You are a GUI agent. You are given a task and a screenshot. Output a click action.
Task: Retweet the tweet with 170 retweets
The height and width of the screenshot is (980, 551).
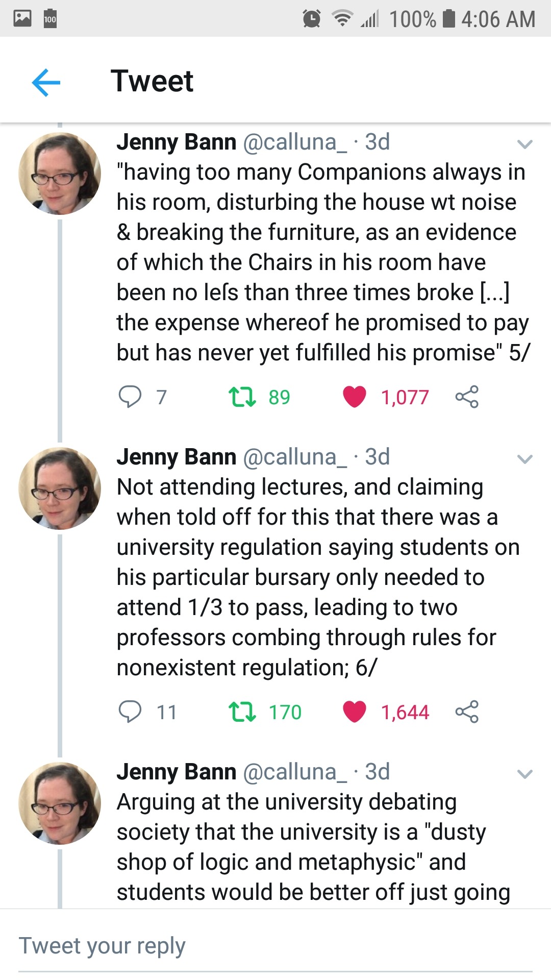point(242,712)
